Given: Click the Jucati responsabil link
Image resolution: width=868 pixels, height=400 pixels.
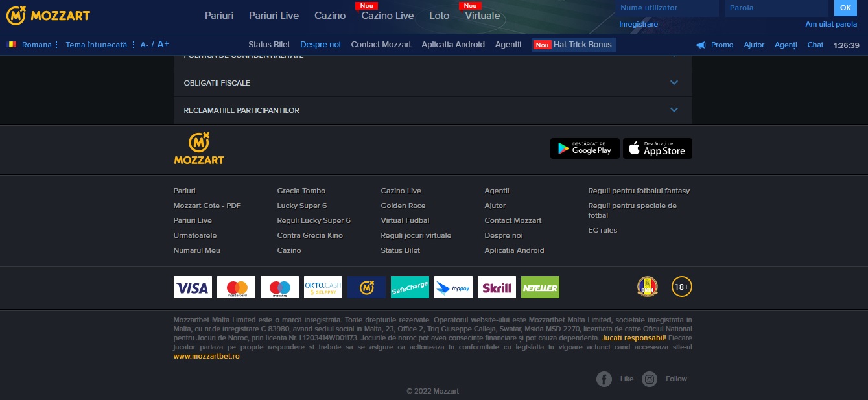Looking at the screenshot, I should [633, 338].
